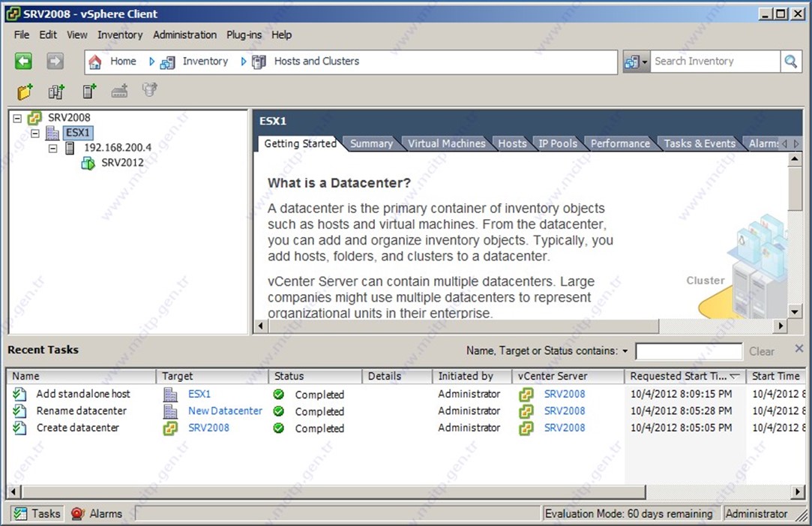
Task: Collapse the SRV2008 root tree node
Action: (17, 118)
